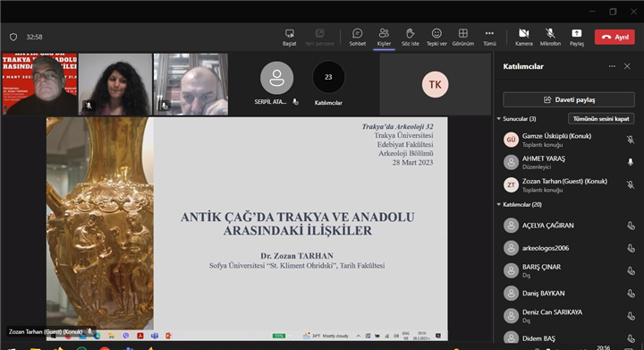Leave the meeting with Ayrıl
644x350 pixels.
[x=614, y=37]
